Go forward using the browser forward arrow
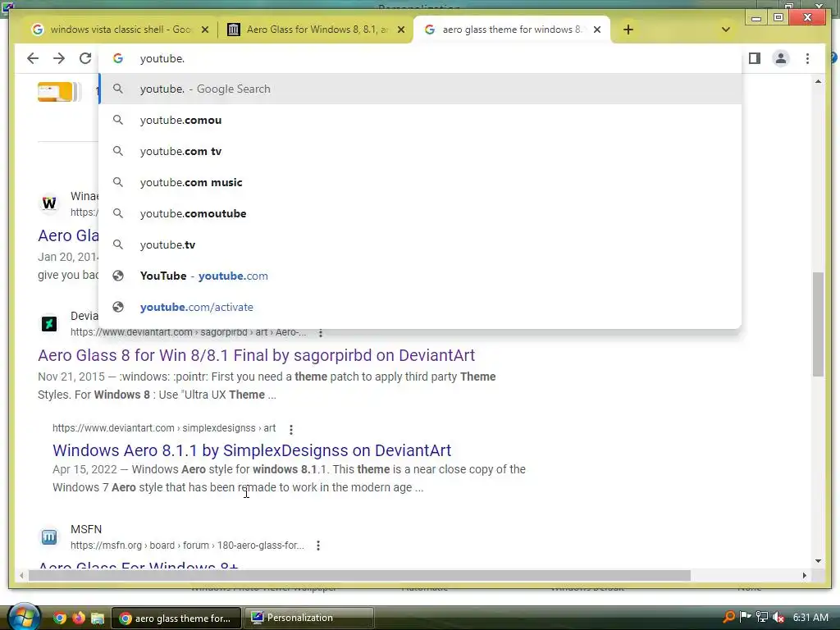Screen dimensions: 840x630 tap(59, 58)
